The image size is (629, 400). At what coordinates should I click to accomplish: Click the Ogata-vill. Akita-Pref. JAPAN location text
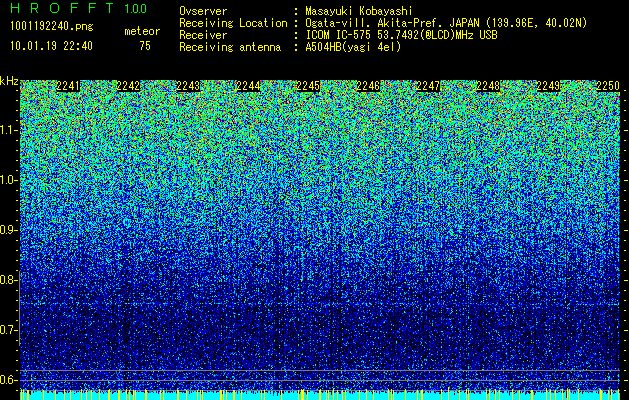(x=446, y=23)
